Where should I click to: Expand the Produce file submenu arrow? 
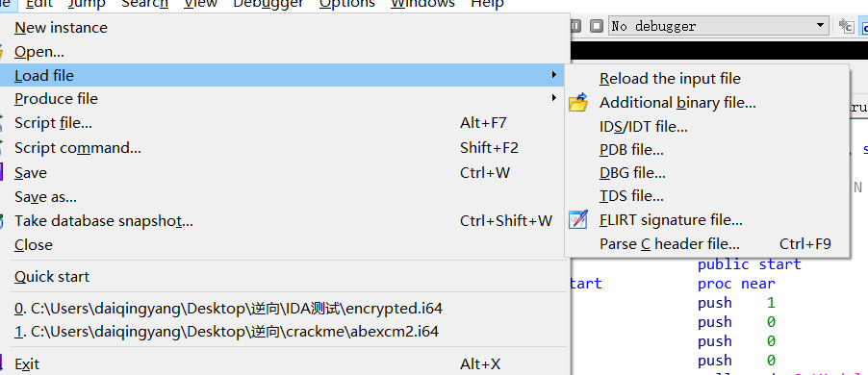pos(553,98)
